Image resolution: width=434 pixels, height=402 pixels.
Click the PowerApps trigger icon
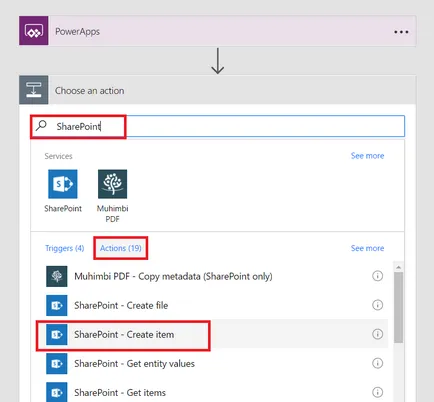tap(34, 31)
